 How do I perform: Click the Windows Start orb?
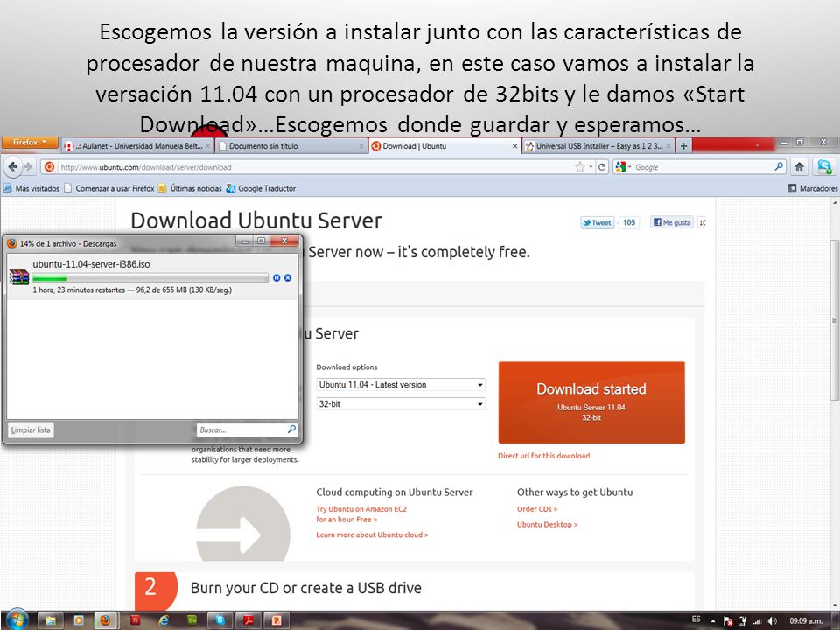tap(17, 619)
